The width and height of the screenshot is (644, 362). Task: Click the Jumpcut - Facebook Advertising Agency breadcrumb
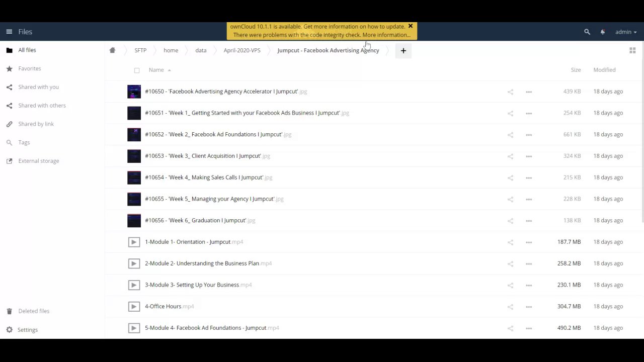click(328, 50)
